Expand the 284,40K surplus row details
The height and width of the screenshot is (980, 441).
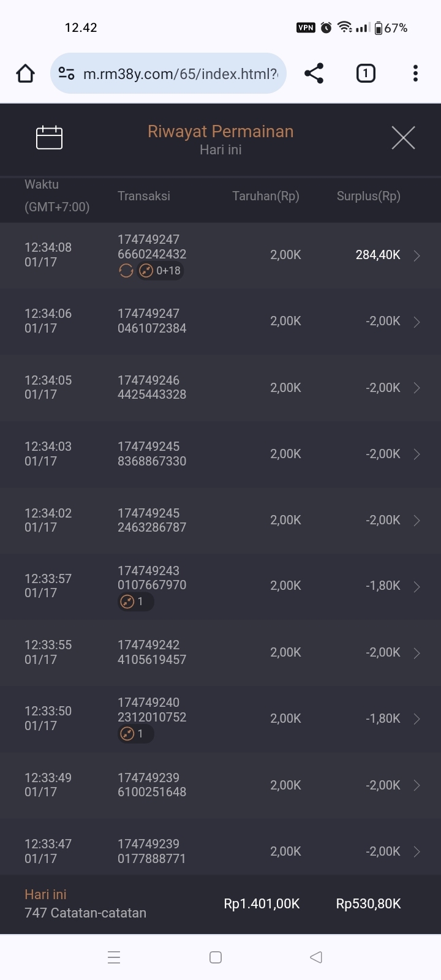pos(417,255)
